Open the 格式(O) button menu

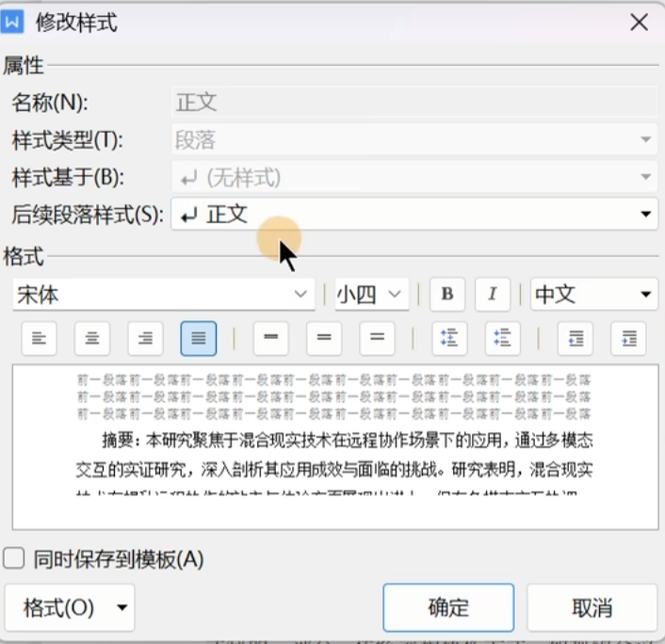coord(70,607)
